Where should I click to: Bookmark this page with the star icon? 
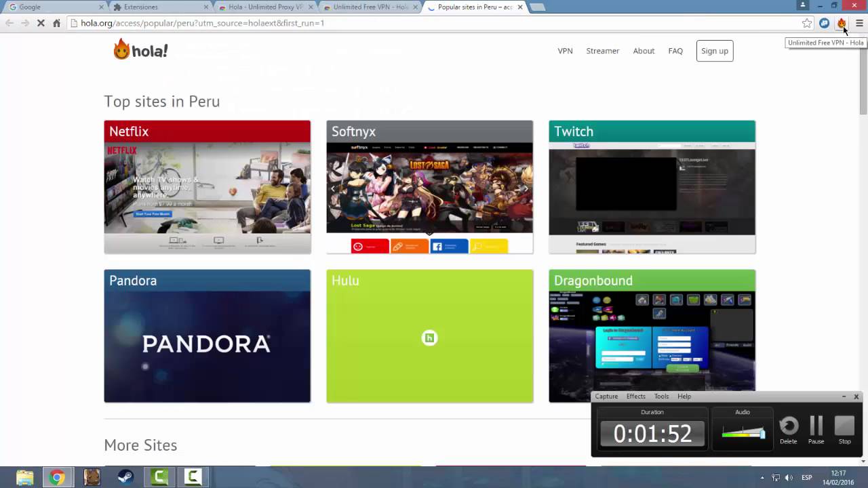tap(807, 23)
